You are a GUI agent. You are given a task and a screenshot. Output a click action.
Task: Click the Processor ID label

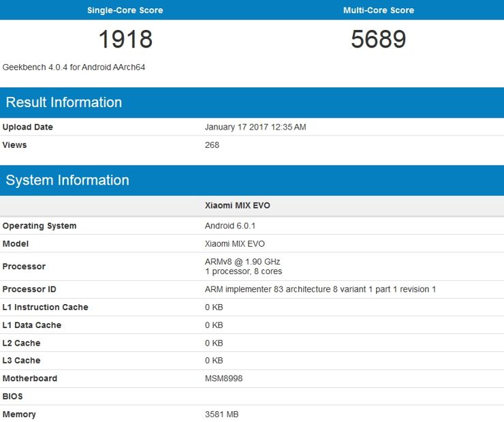(29, 289)
